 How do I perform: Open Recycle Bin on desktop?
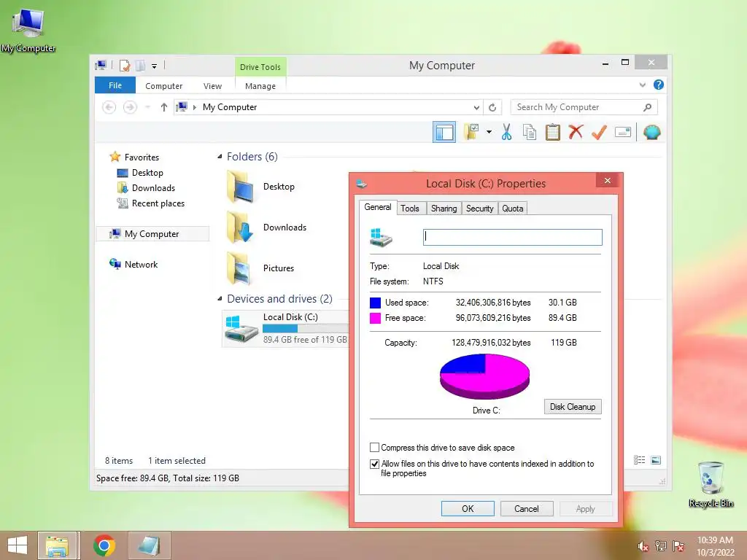point(711,484)
